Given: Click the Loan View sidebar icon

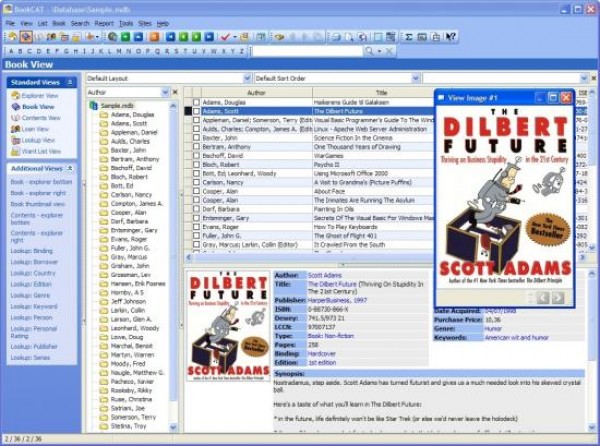Looking at the screenshot, I should (x=15, y=129).
